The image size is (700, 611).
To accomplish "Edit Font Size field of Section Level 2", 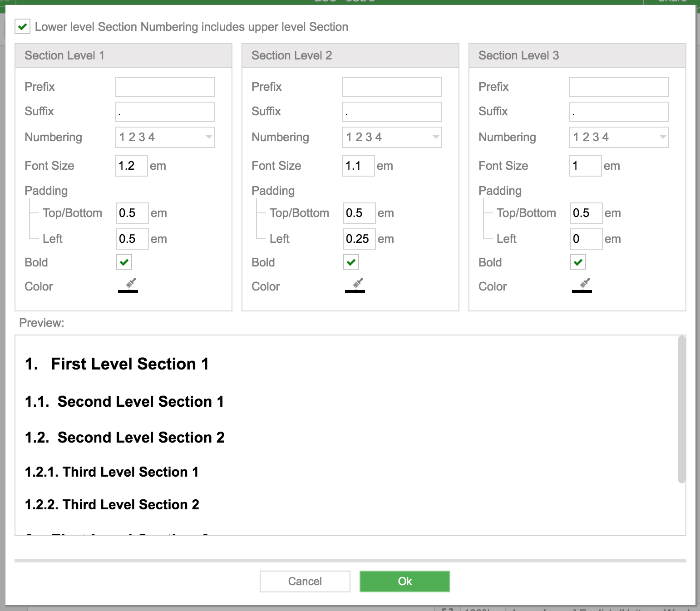I will 359,166.
